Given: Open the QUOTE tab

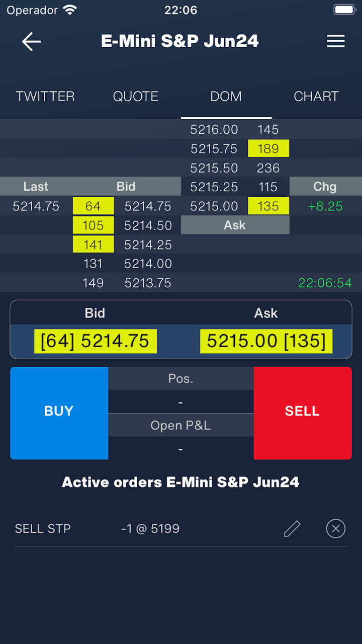Looking at the screenshot, I should 136,97.
